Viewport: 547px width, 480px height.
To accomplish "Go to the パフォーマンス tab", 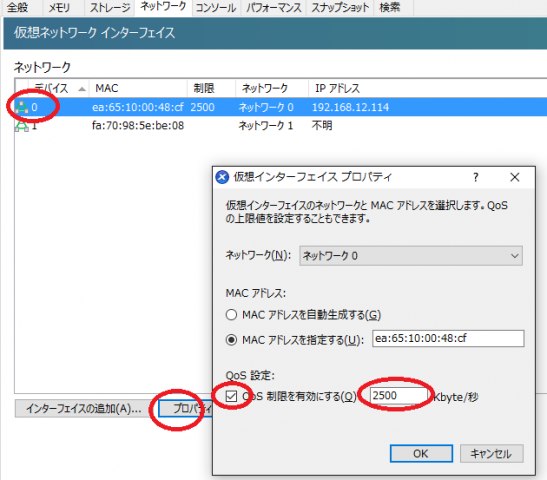I will [x=274, y=8].
